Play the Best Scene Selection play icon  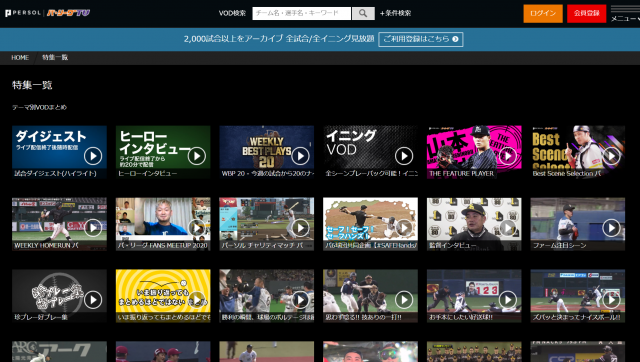pyautogui.click(x=611, y=156)
